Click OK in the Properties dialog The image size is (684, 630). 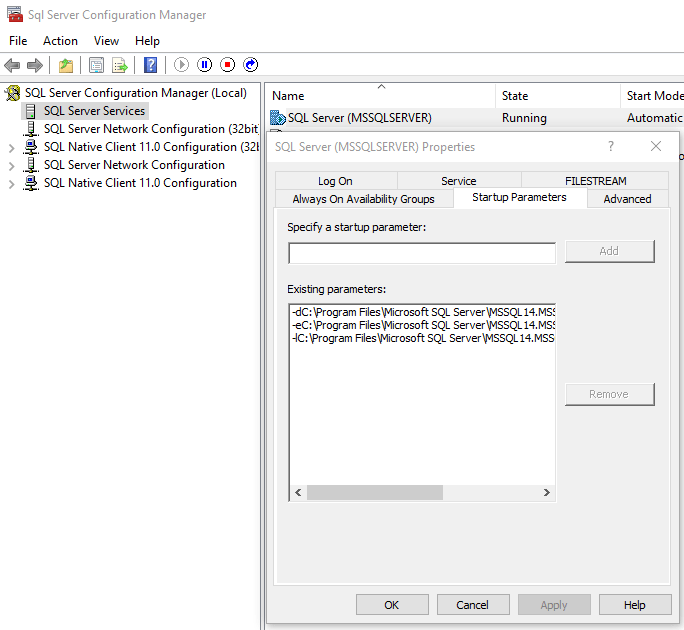pos(391,605)
